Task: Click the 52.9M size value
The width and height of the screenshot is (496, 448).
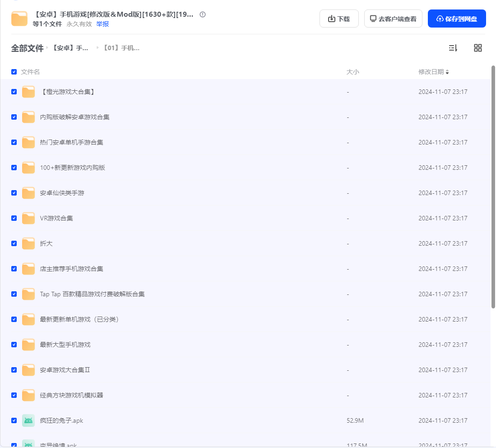Action: click(355, 420)
